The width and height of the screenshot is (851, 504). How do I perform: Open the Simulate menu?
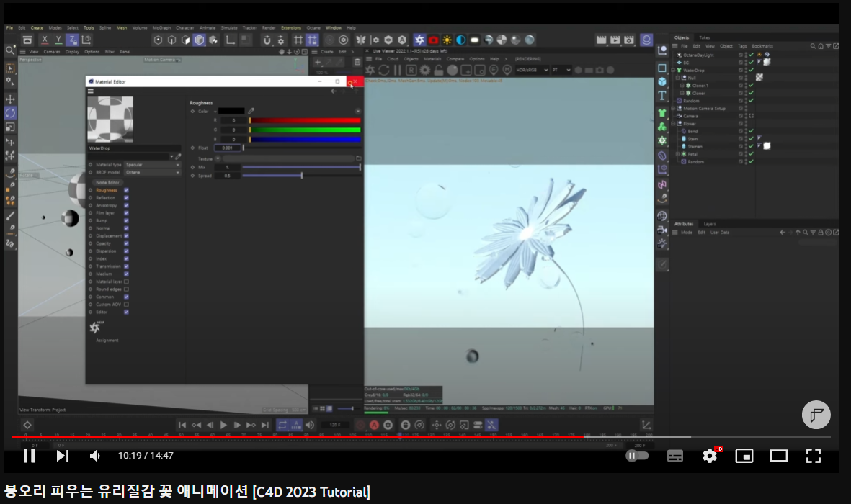[x=229, y=27]
